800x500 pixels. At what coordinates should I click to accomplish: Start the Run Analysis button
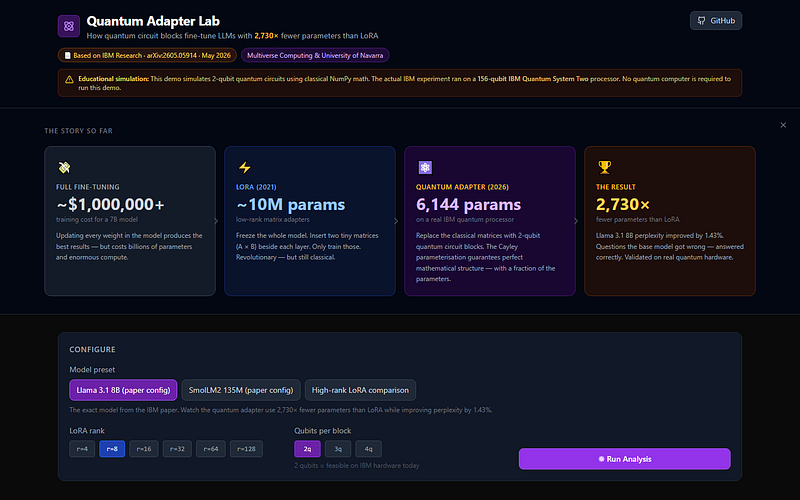tap(624, 459)
